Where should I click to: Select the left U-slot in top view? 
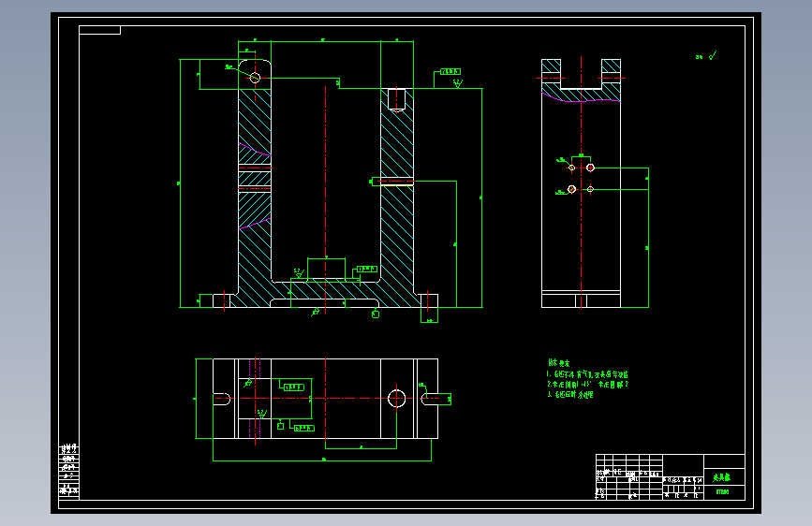coord(222,399)
